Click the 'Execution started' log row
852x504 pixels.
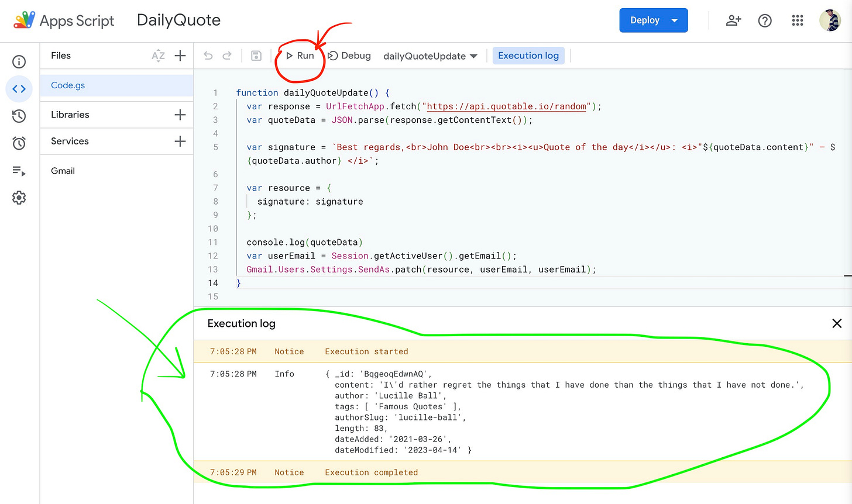pyautogui.click(x=523, y=351)
